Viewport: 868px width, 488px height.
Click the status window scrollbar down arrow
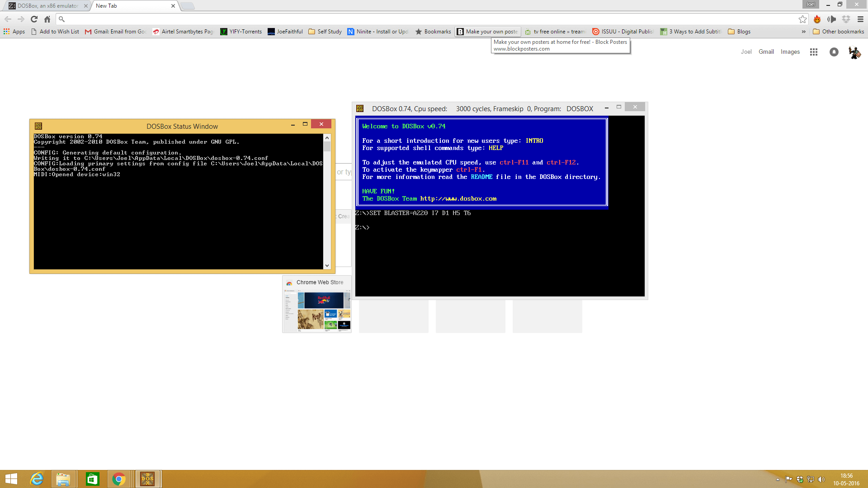[326, 266]
